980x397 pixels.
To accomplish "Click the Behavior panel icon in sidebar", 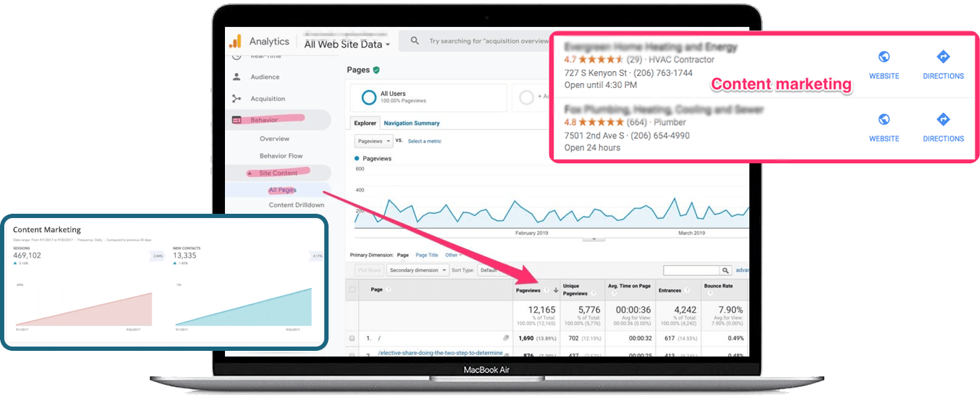I will [x=236, y=120].
